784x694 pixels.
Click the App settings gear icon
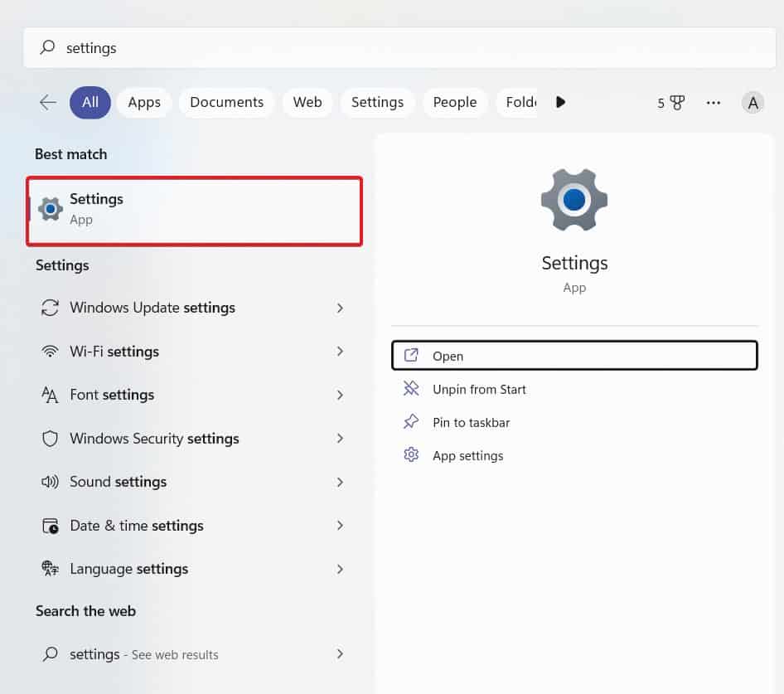tap(411, 455)
